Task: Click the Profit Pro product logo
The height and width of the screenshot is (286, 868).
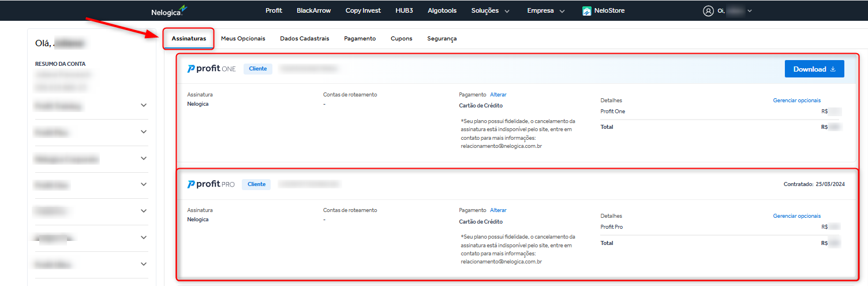Action: 211,184
